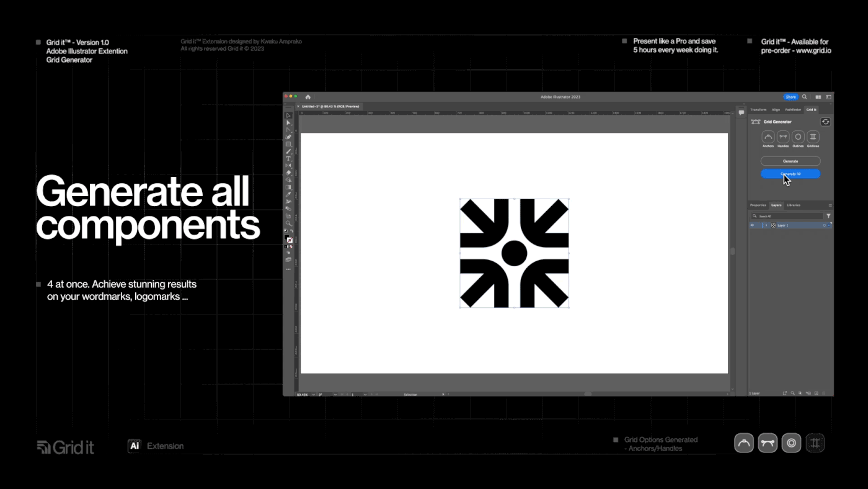Image resolution: width=868 pixels, height=489 pixels.
Task: Open the Comments panel speech-bubble icon
Action: coord(741,113)
